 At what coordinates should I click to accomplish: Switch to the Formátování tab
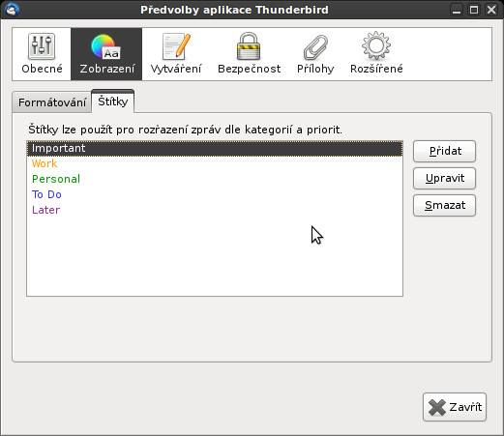coord(52,102)
